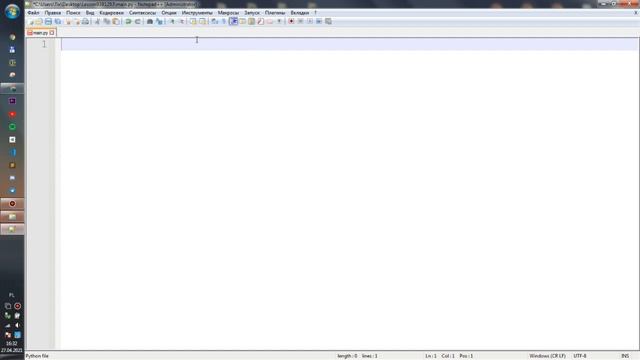Click the Save All toolbar icon
This screenshot has height=360, width=640.
(x=58, y=21)
